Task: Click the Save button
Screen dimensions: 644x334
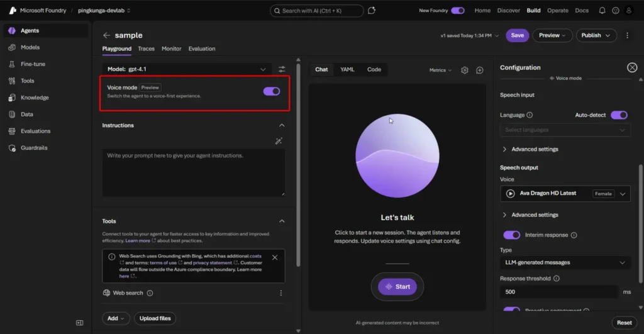Action: (517, 35)
